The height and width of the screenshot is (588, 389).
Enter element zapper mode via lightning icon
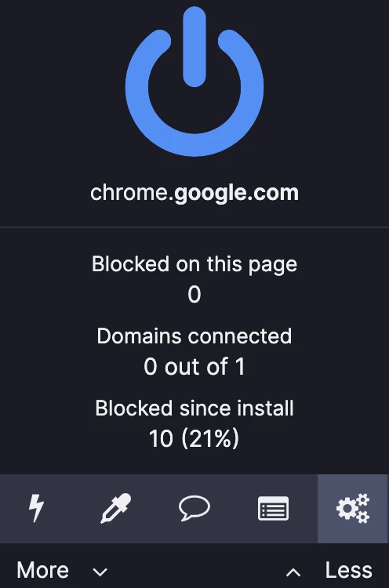coord(36,508)
